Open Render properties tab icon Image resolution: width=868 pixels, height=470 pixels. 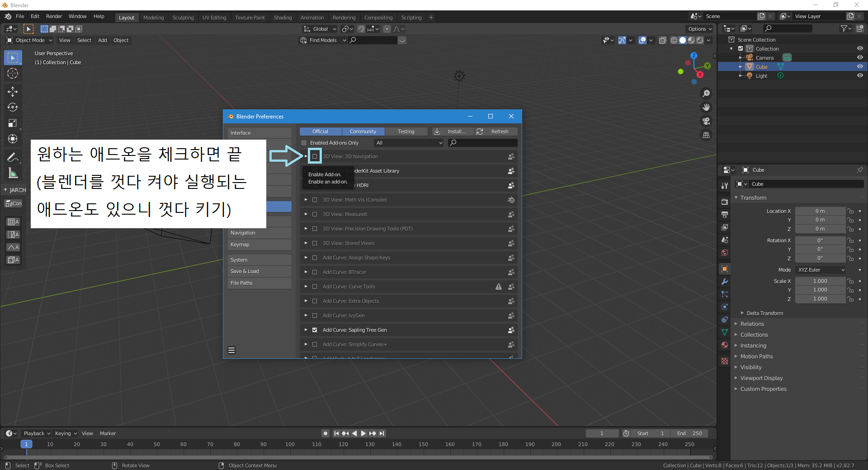pyautogui.click(x=725, y=202)
